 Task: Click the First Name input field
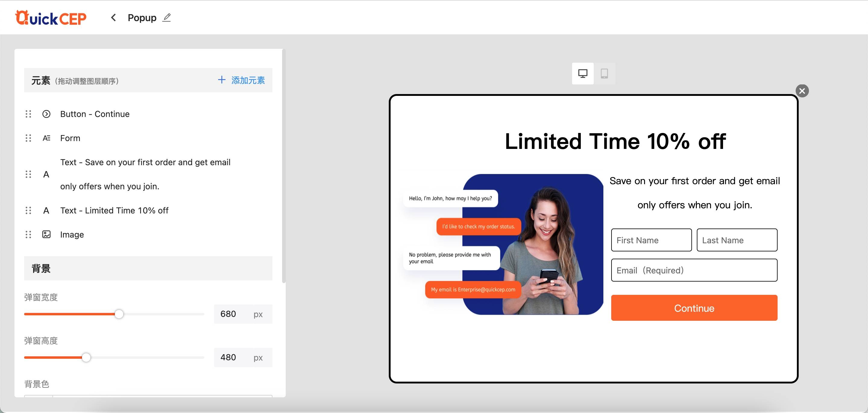(x=651, y=240)
